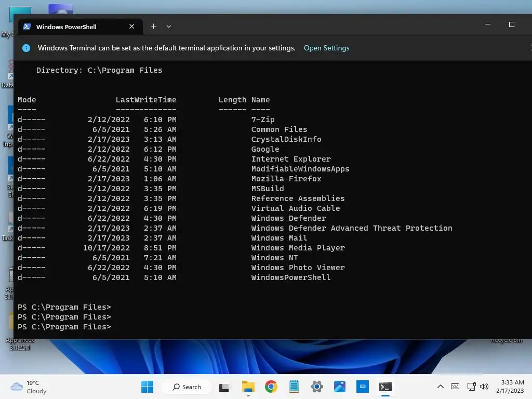The height and width of the screenshot is (399, 532).
Task: Click the blue info icon in notification bar
Action: 26,48
